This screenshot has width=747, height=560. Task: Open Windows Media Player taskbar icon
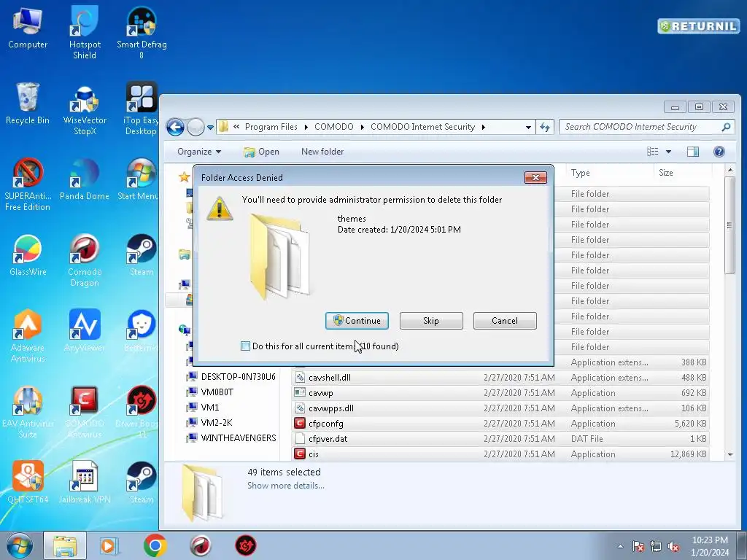(x=109, y=545)
